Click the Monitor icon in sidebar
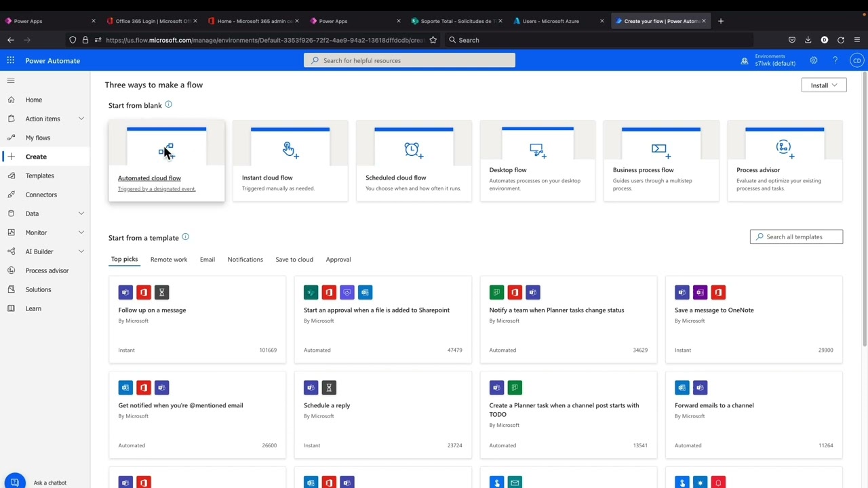 tap(11, 232)
